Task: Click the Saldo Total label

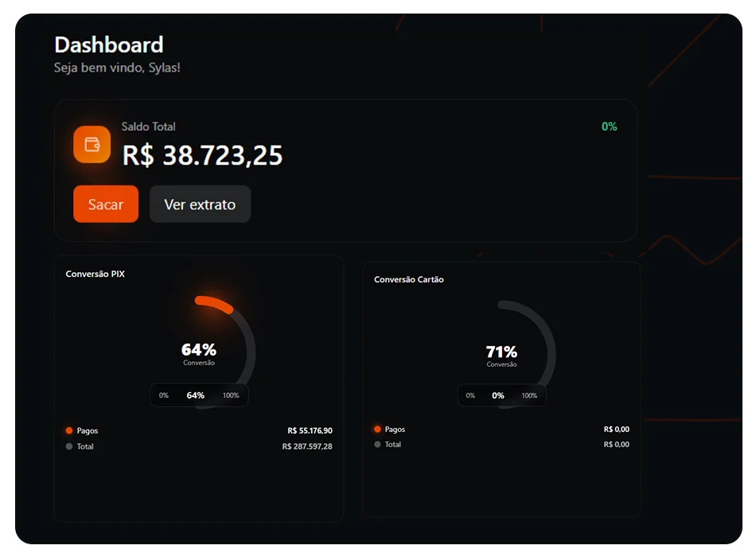Action: click(148, 127)
